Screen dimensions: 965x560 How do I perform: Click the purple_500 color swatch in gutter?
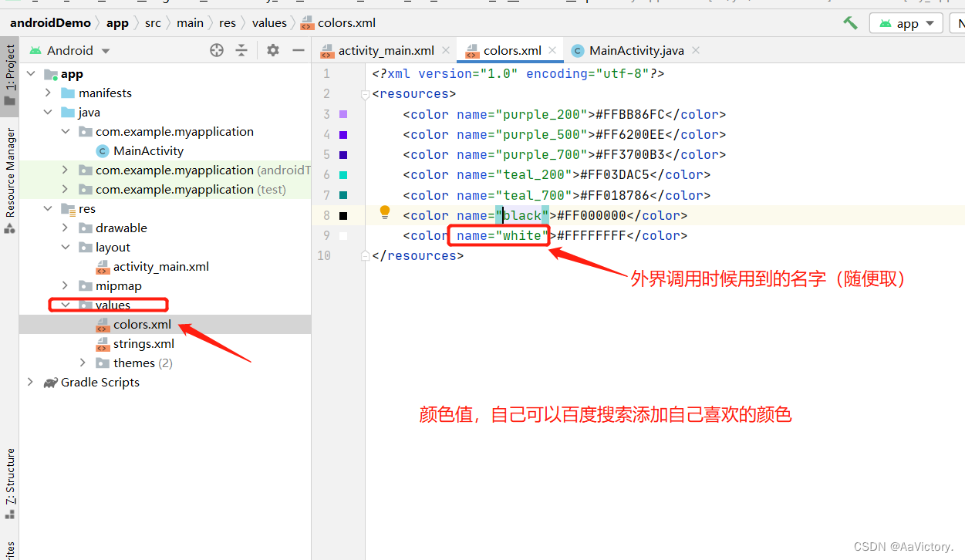[x=343, y=134]
